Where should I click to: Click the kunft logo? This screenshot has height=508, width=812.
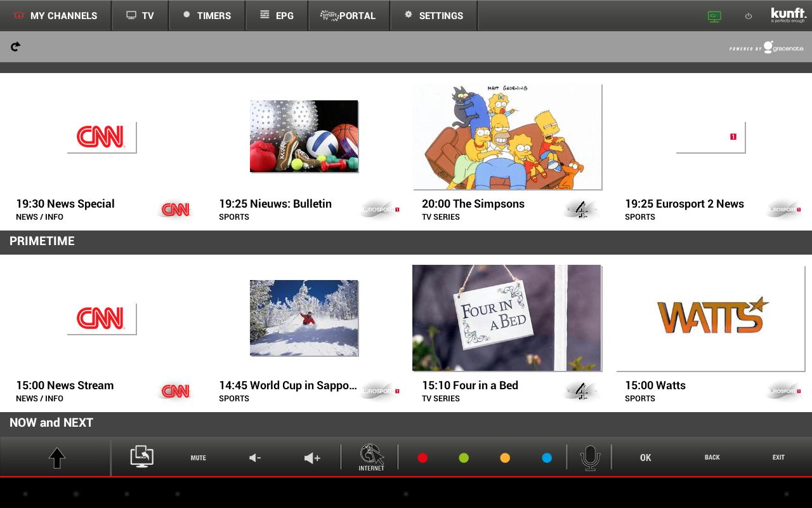[788, 15]
